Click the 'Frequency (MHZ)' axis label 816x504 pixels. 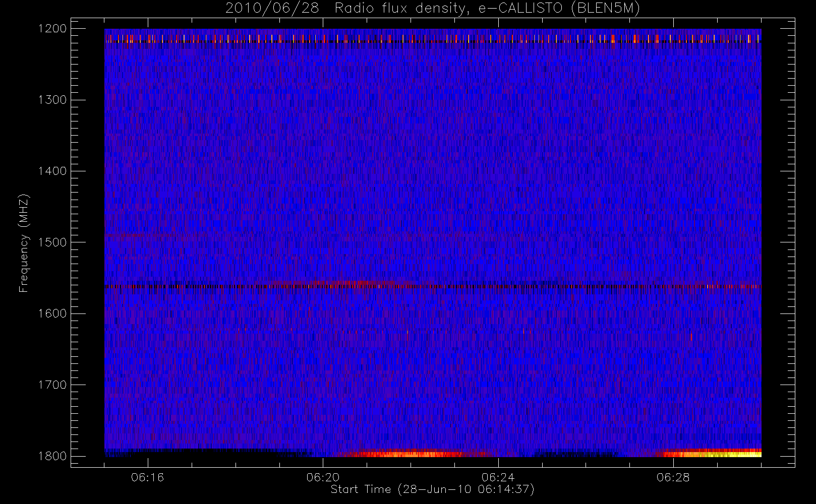24,243
